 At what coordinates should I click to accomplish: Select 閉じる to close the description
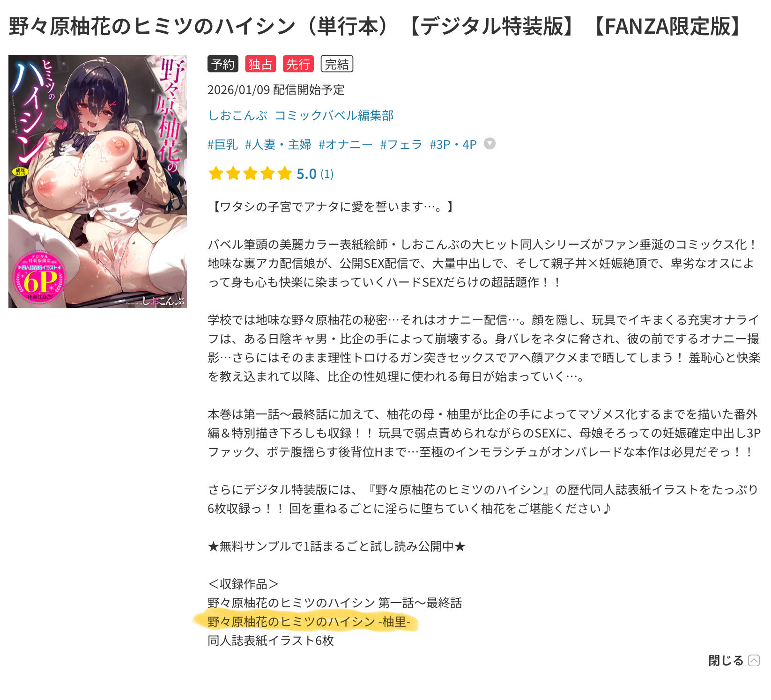[x=726, y=660]
